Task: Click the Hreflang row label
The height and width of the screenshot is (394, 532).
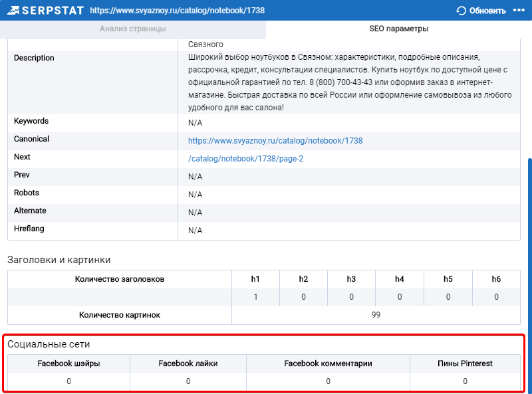Action: tap(29, 229)
